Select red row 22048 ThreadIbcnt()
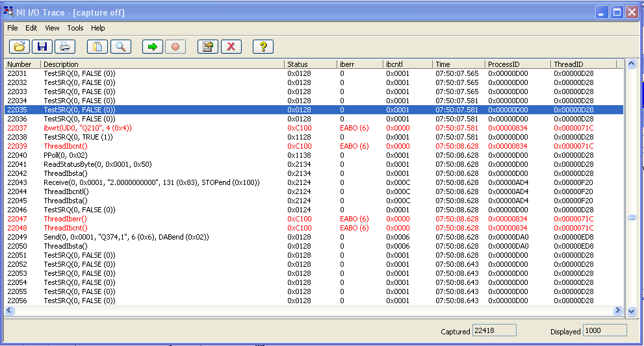The width and height of the screenshot is (644, 346). point(314,228)
